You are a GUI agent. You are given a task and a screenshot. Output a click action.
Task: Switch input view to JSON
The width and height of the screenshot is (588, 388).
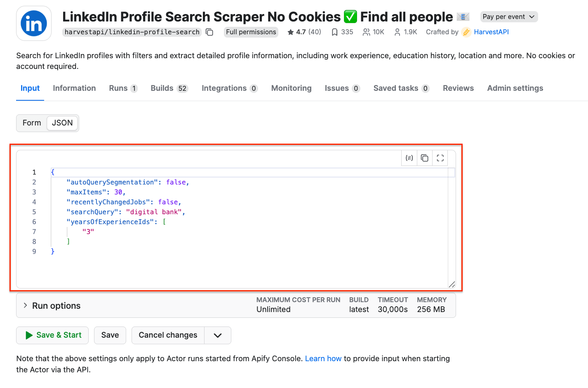pyautogui.click(x=62, y=123)
